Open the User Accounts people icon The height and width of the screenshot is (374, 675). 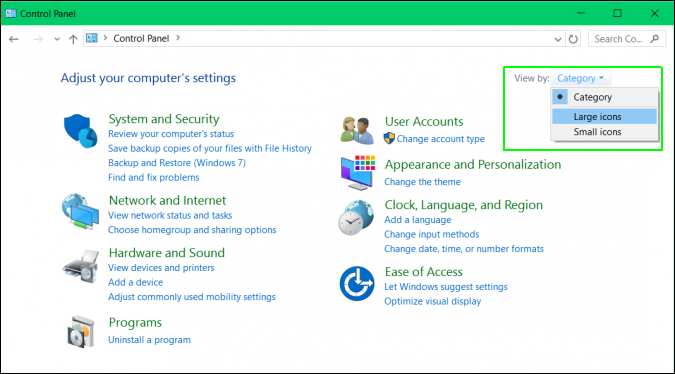coord(357,130)
